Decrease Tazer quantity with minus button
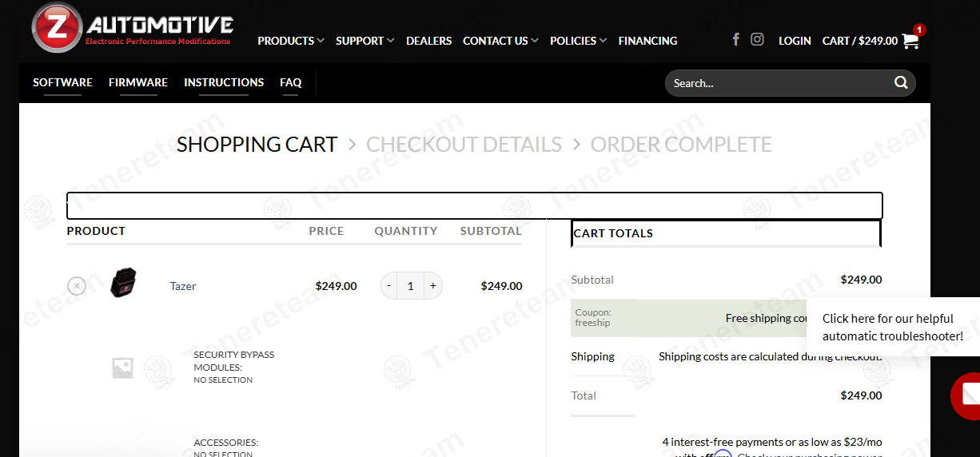This screenshot has height=457, width=980. tap(389, 285)
